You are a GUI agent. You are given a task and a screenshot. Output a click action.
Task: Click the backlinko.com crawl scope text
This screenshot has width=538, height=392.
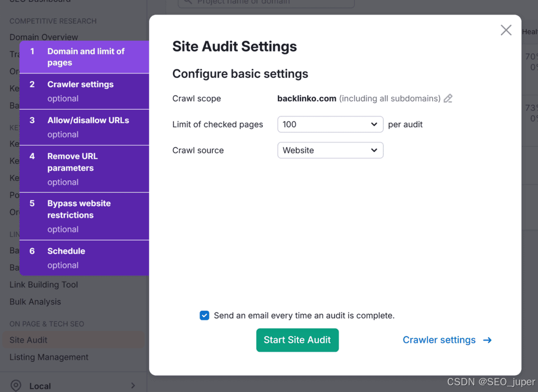tap(307, 99)
